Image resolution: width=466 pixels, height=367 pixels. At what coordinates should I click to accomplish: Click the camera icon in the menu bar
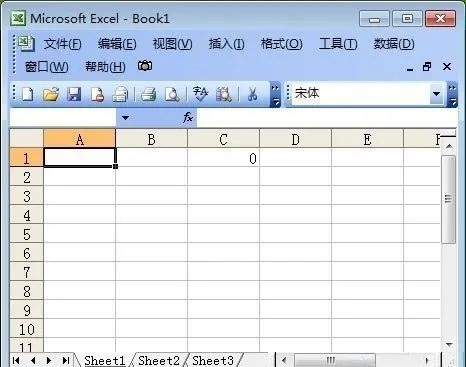pyautogui.click(x=145, y=66)
